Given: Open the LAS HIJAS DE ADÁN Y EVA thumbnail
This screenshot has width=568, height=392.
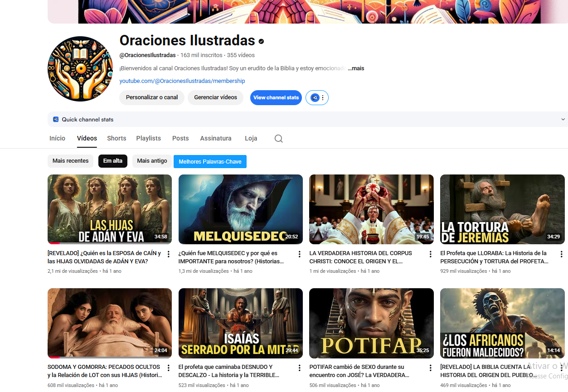Looking at the screenshot, I should [110, 209].
